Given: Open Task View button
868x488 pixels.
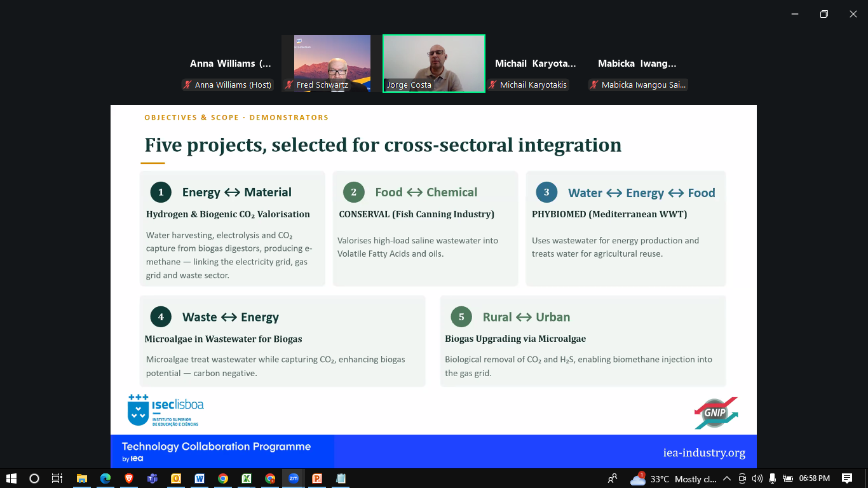Looking at the screenshot, I should click(x=57, y=478).
